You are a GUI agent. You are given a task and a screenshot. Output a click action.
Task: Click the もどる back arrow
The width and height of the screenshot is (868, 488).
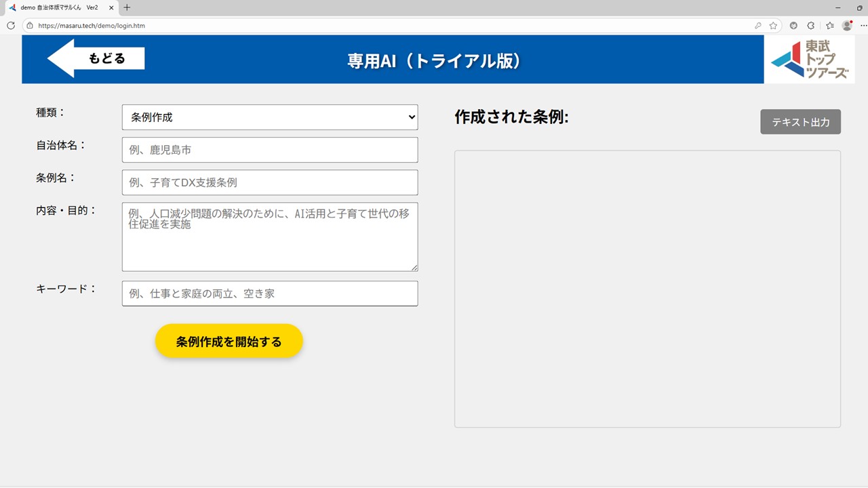[96, 58]
